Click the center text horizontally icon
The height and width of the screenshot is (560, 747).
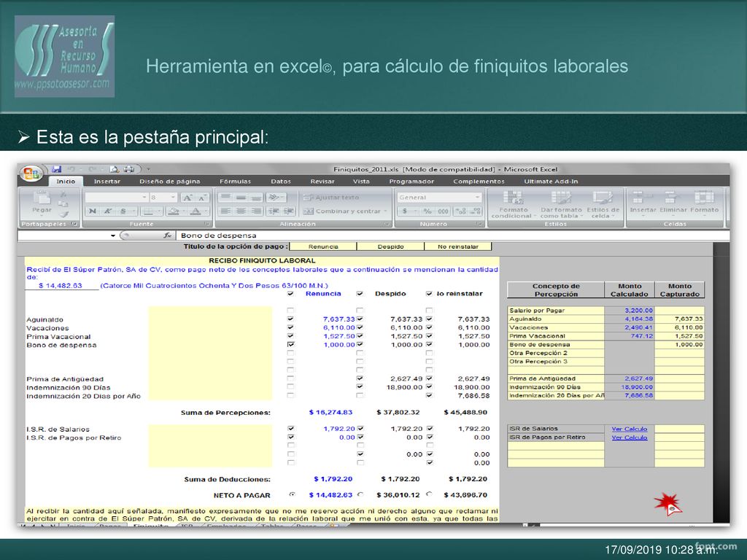(x=241, y=211)
